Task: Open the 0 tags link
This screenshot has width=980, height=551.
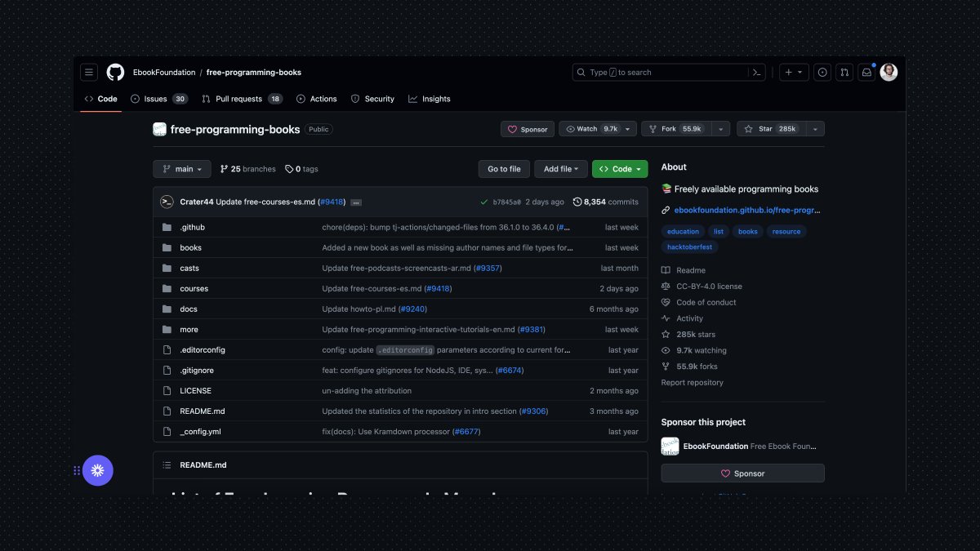Action: [301, 169]
